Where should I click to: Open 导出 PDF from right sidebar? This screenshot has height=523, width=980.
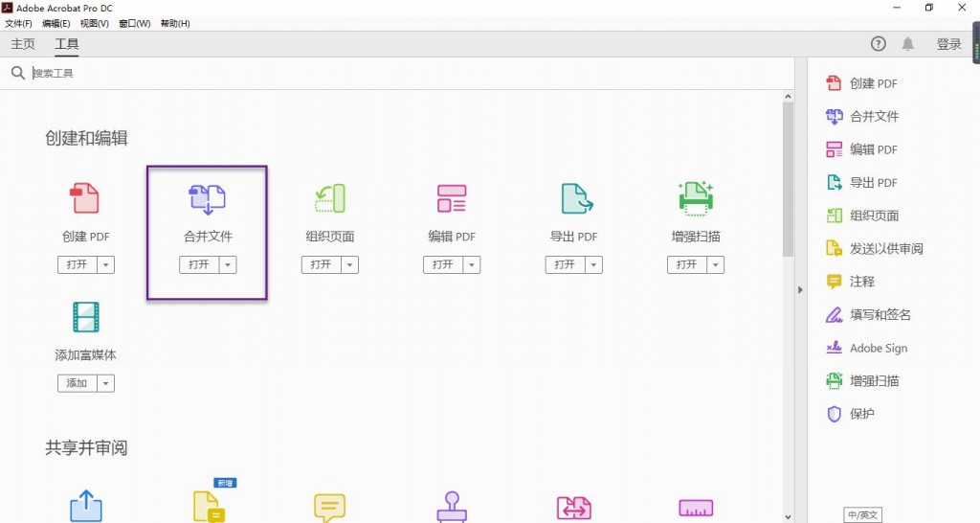coord(862,183)
